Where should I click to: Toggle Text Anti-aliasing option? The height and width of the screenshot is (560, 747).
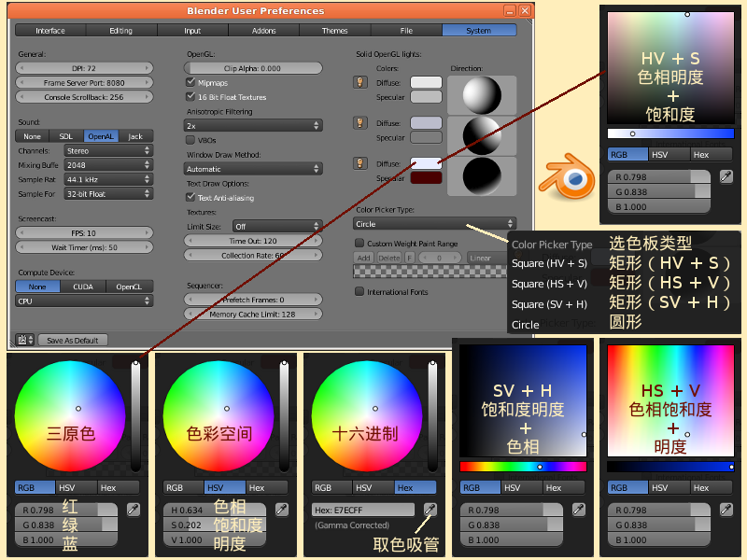tap(190, 197)
